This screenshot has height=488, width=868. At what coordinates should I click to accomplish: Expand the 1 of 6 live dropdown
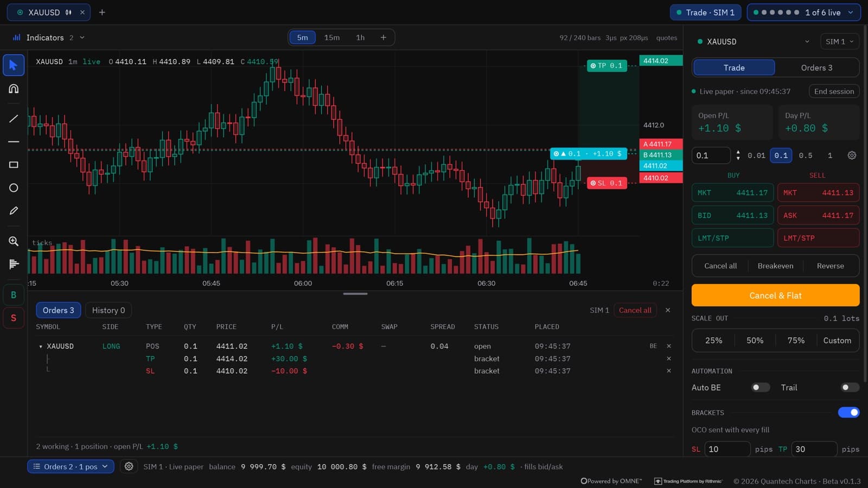pyautogui.click(x=851, y=12)
